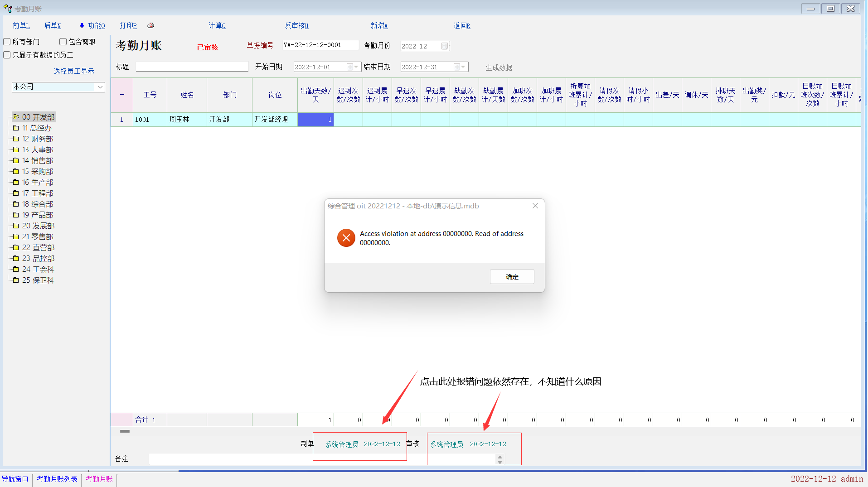Toggle the 包含离职 checkbox
868x487 pixels.
pos(63,42)
